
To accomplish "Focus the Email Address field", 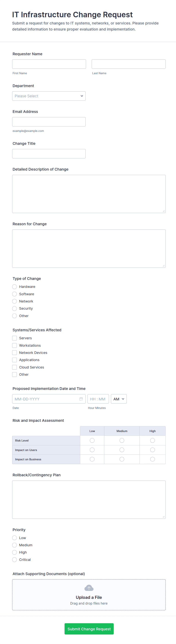I will pyautogui.click(x=49, y=122).
